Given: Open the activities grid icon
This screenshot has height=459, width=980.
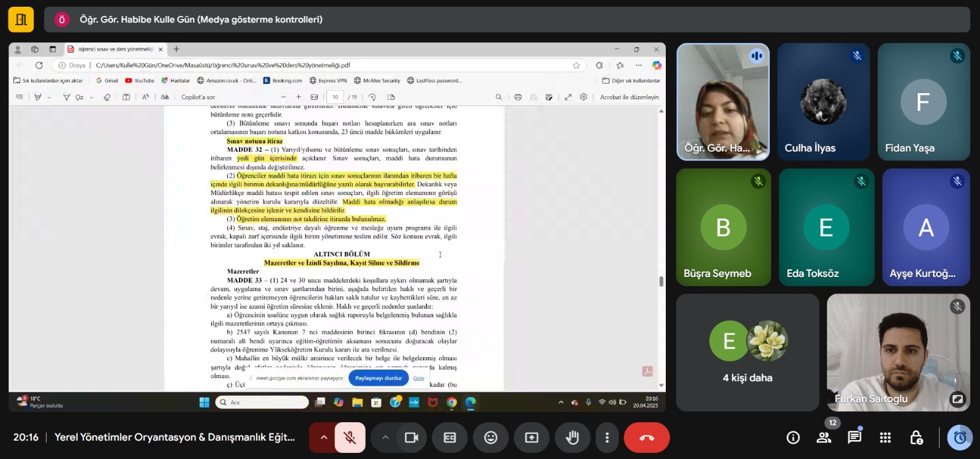Looking at the screenshot, I should point(885,438).
